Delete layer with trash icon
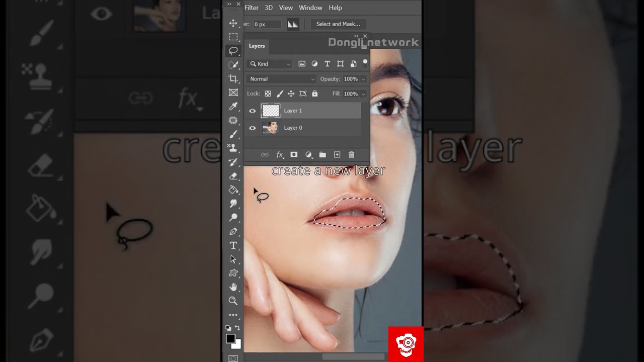 tap(352, 155)
